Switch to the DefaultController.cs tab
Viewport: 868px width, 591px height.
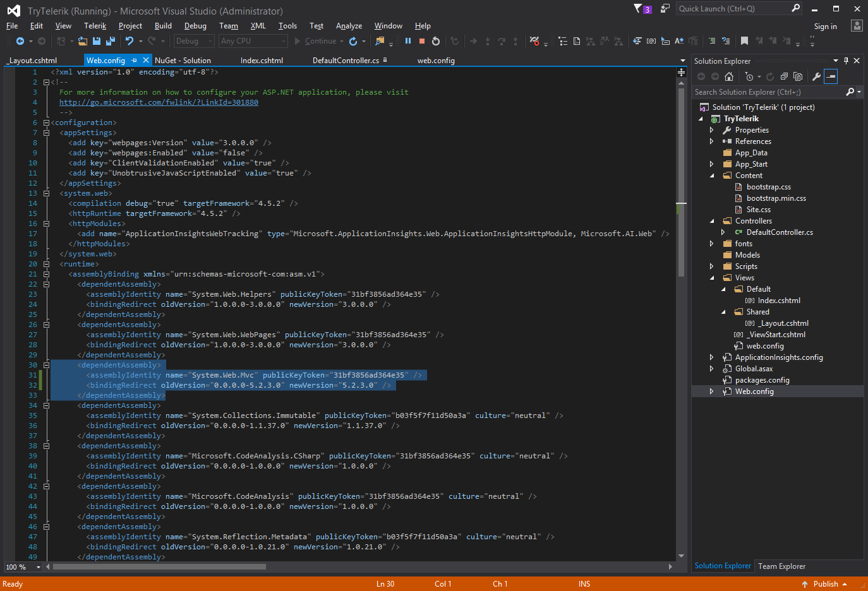[x=346, y=61]
